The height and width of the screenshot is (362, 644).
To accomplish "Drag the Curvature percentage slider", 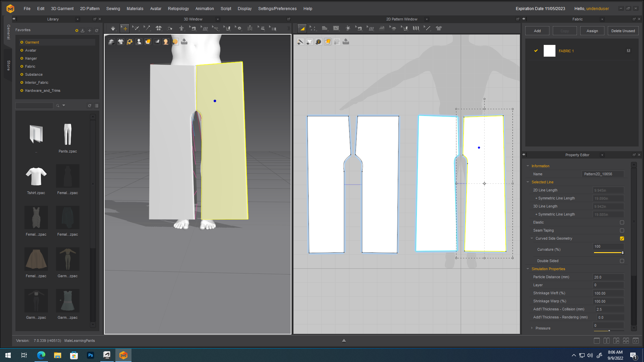I will coord(622,253).
